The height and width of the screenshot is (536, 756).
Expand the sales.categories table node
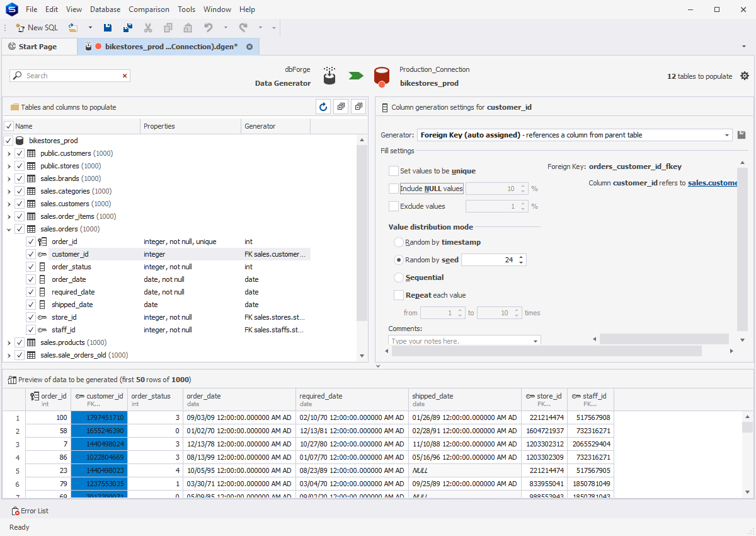(9, 191)
